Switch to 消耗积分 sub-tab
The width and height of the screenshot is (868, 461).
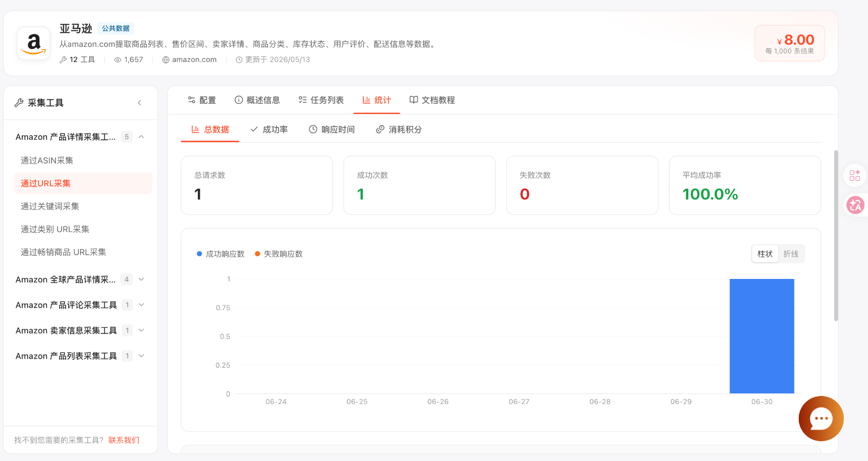pyautogui.click(x=399, y=130)
